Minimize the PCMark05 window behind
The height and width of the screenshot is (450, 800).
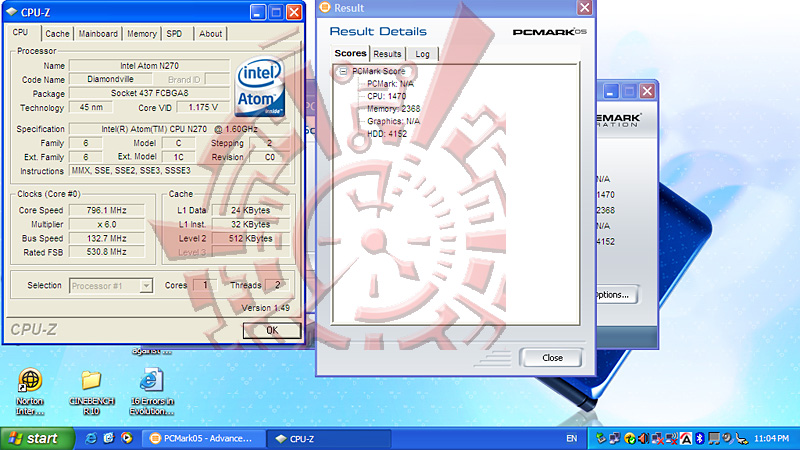(x=611, y=91)
